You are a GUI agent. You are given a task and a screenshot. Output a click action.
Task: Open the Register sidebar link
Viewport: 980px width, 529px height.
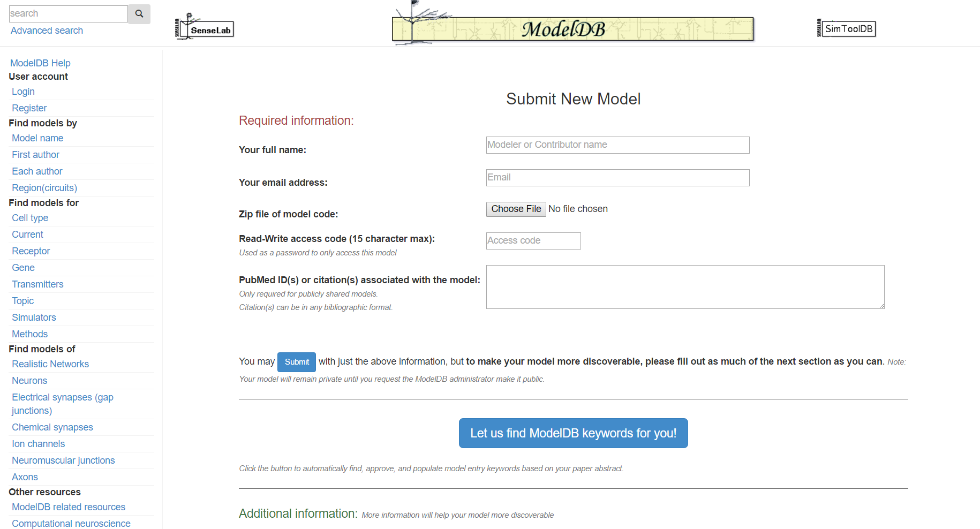(29, 108)
